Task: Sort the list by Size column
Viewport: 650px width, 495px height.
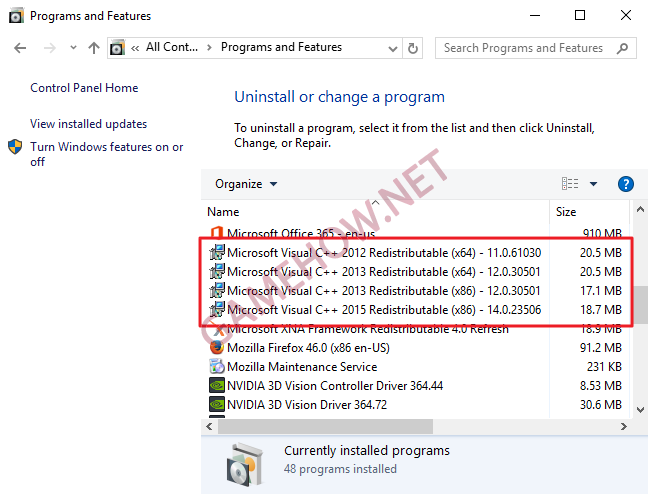Action: (x=589, y=212)
